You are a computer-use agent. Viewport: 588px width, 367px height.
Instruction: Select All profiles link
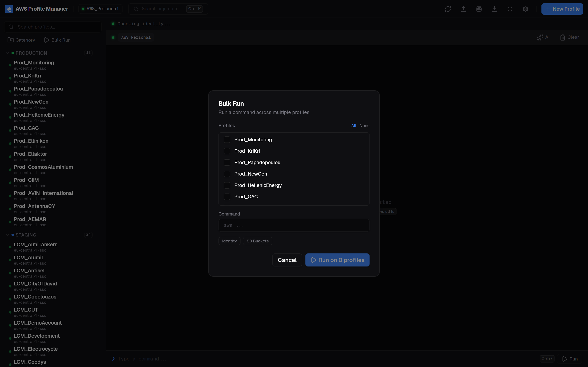[x=354, y=125]
